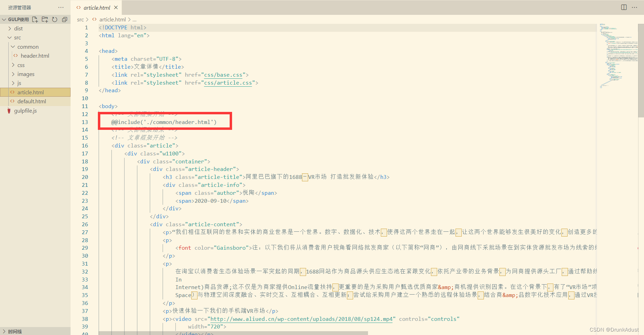Click the New Folder icon in Explorer
The width and height of the screenshot is (644, 335).
pyautogui.click(x=45, y=19)
